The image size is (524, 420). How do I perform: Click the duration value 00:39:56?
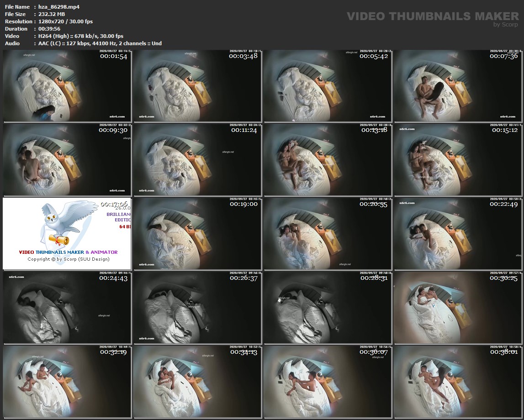coord(49,29)
